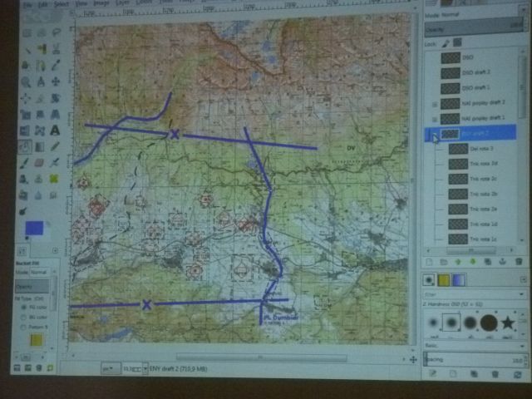
Task: Delete layer using the layers panel trash icon
Action: point(518,261)
